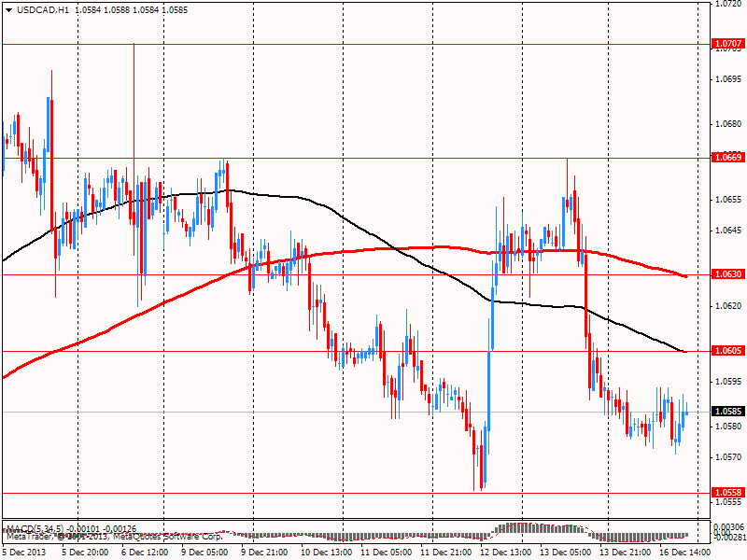Viewport: 747px width, 560px height.
Task: Select the 1.0707 red price level label
Action: (x=728, y=44)
